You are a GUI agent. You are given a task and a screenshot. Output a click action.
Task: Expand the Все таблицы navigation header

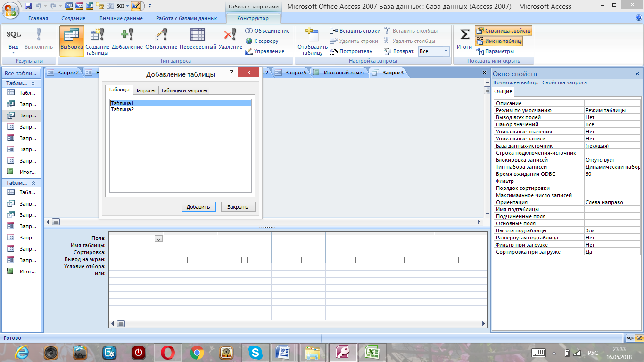[x=22, y=74]
